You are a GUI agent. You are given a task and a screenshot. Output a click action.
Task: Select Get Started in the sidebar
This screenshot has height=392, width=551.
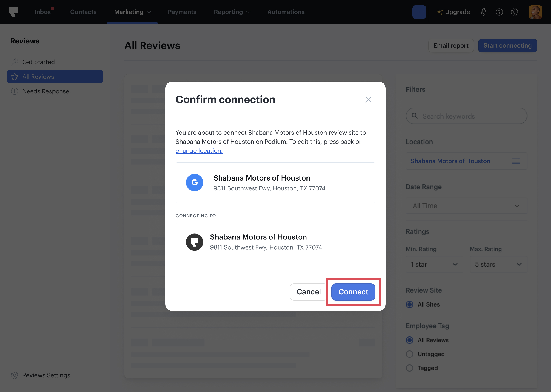(39, 62)
